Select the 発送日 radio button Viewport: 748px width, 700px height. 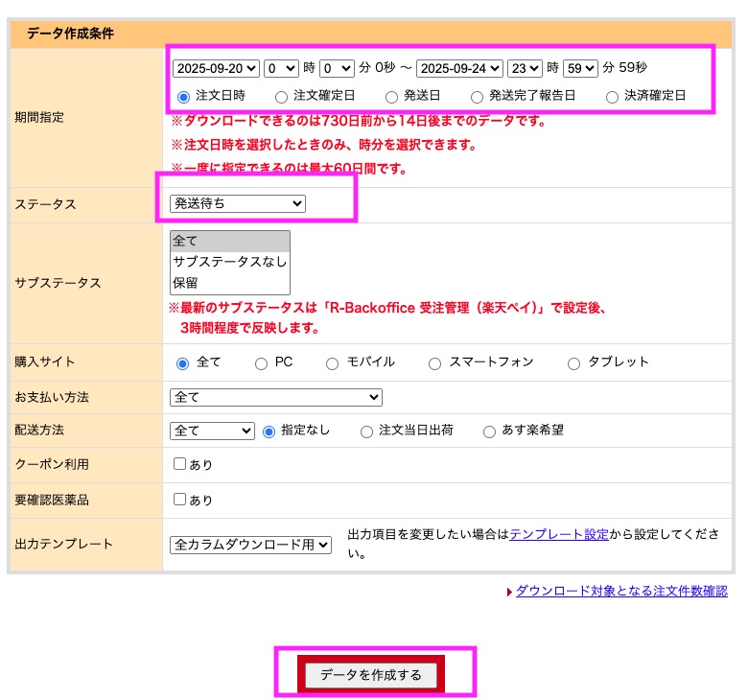(391, 97)
